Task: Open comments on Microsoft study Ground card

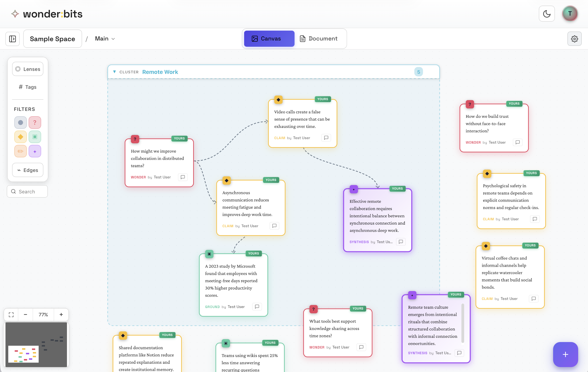Action: click(257, 306)
